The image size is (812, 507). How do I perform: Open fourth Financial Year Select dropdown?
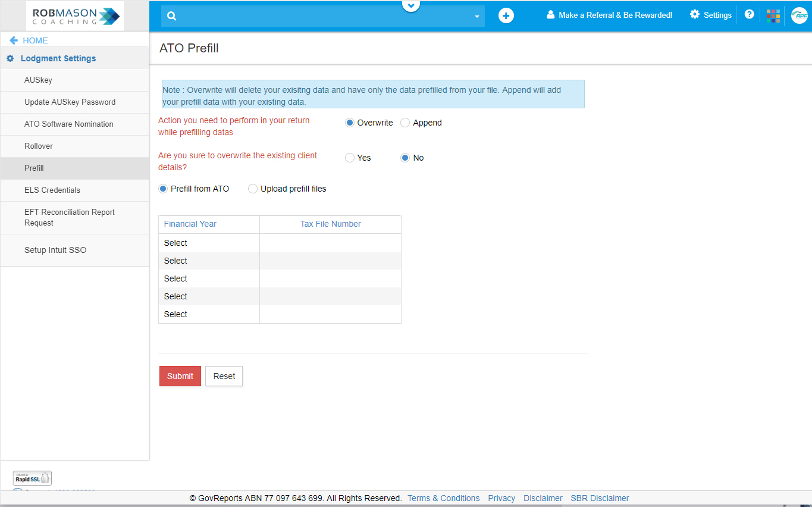[209, 296]
